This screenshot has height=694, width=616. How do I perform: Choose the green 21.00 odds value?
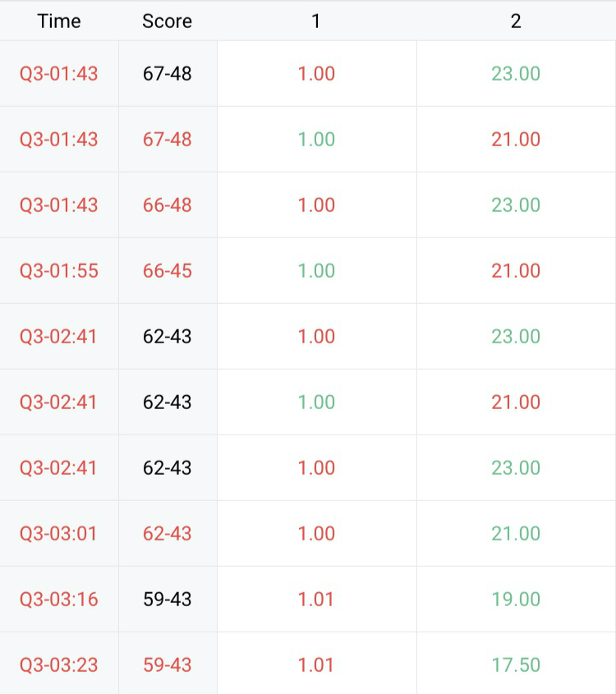516,534
